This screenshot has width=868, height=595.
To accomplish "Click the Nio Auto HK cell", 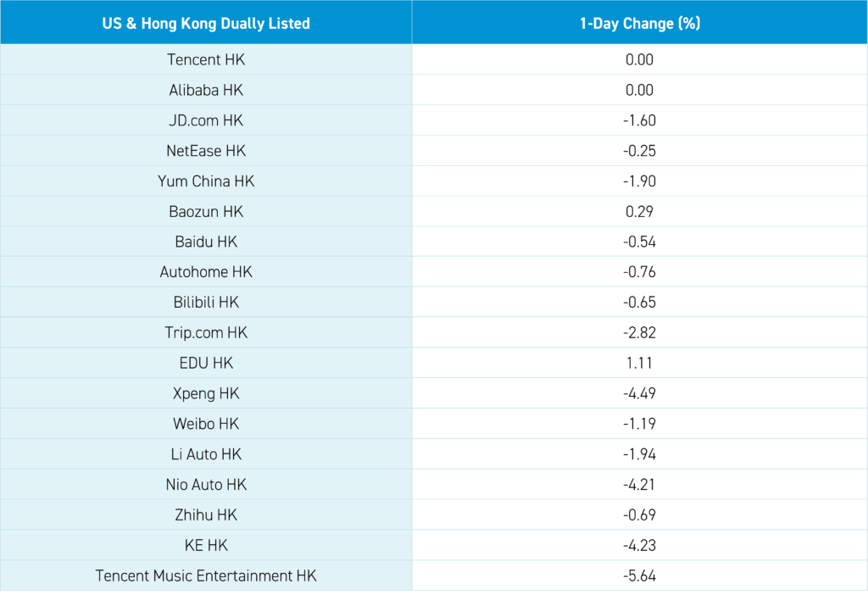I will [x=206, y=485].
